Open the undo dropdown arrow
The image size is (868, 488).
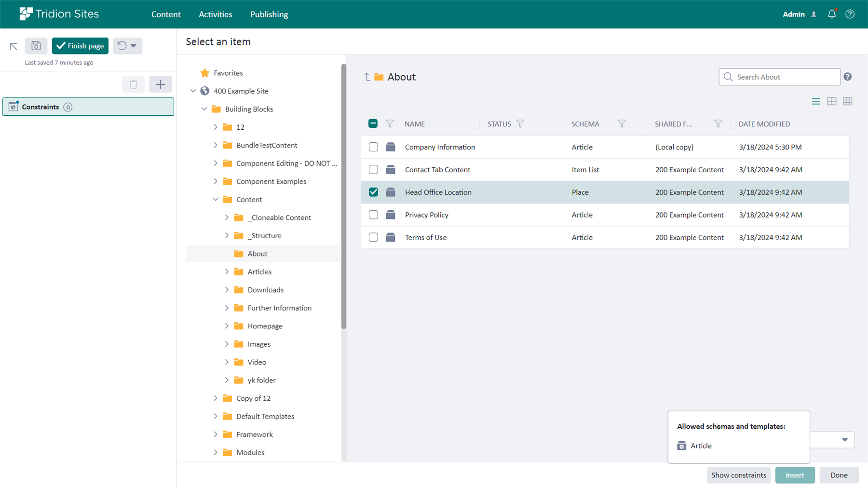[x=134, y=45]
